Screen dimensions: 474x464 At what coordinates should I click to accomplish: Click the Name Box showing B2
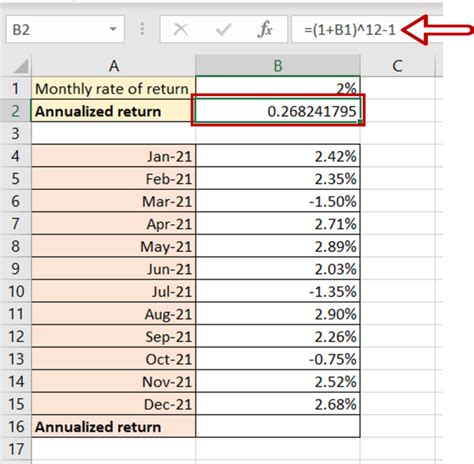[x=65, y=29]
